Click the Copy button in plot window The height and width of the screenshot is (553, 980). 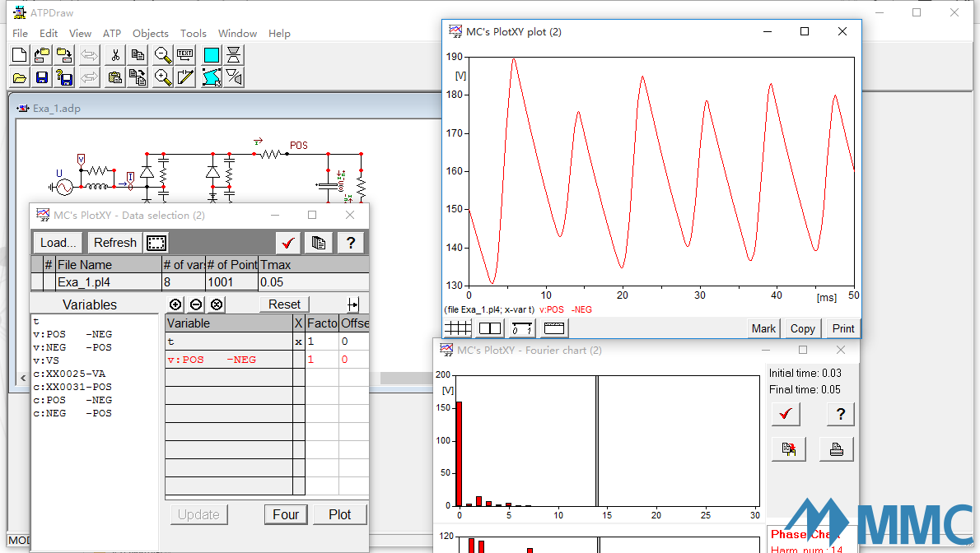802,328
